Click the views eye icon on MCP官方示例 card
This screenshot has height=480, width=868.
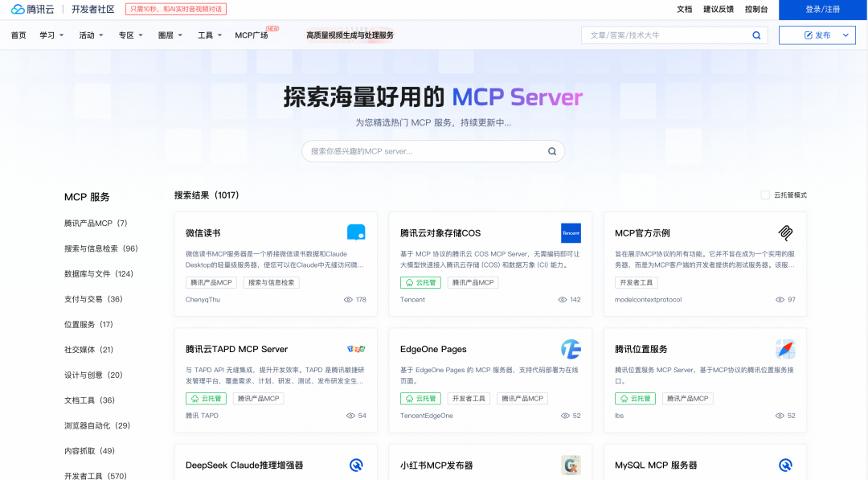tap(780, 300)
